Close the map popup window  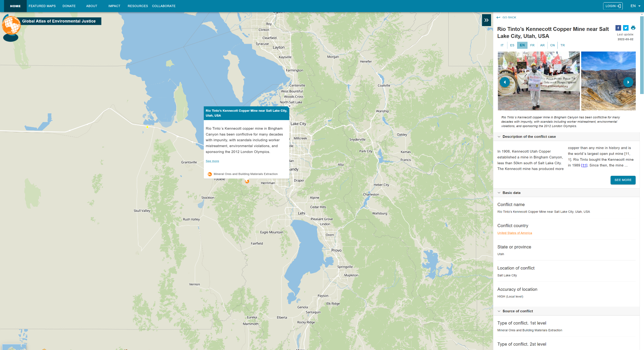(x=289, y=106)
